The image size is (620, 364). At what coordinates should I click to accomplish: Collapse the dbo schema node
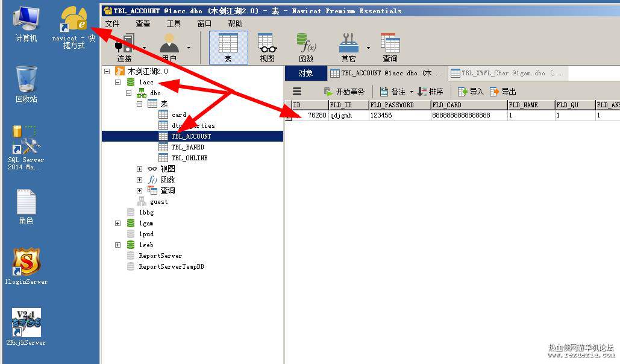pos(128,93)
